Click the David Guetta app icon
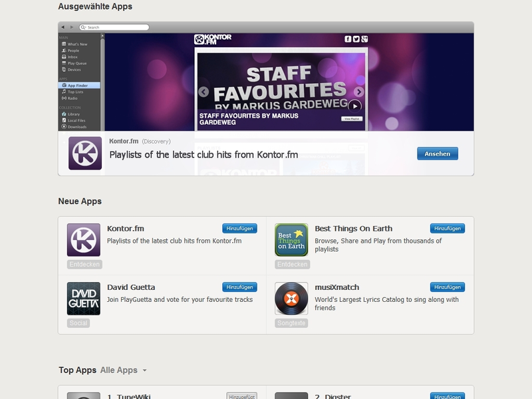The width and height of the screenshot is (532, 399). 84,299
